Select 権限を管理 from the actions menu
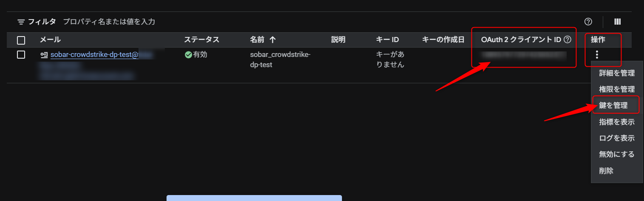Viewport: 644px width, 201px height. (617, 89)
